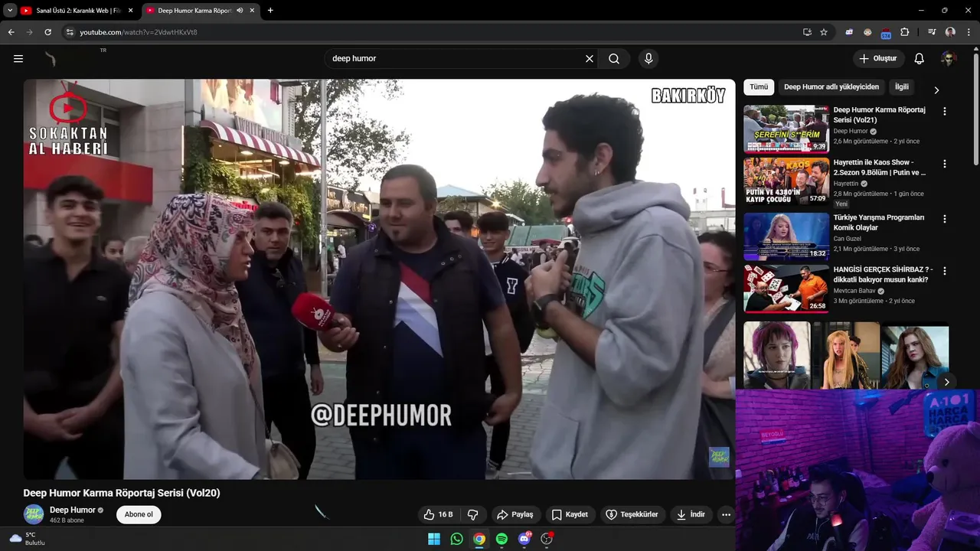
Task: Save video with Kaydet button
Action: 570,515
